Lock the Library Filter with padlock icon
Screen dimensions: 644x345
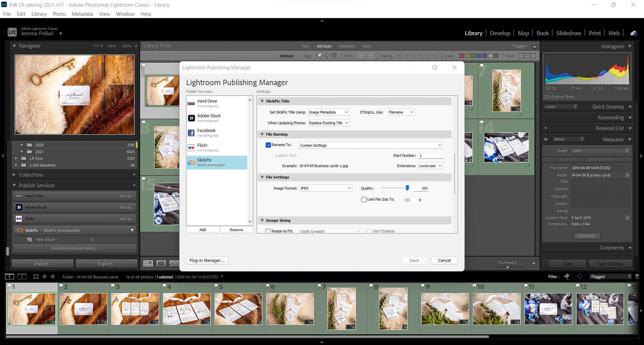[535, 46]
